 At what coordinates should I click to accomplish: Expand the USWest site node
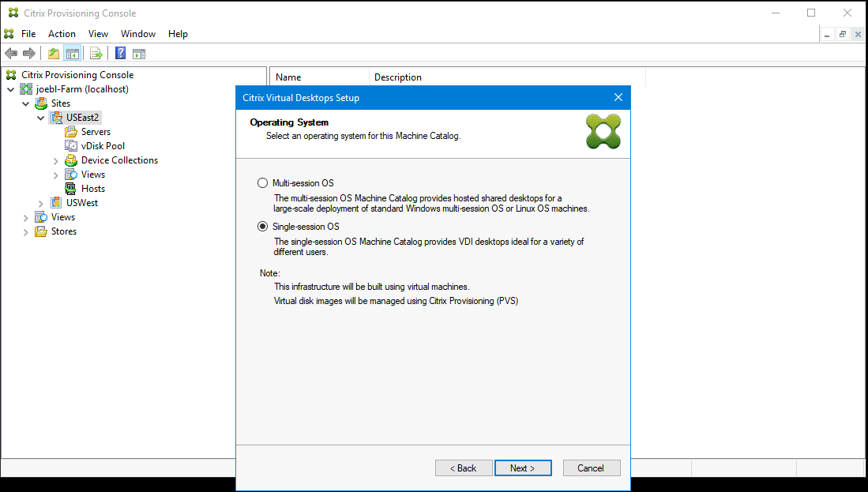tap(39, 202)
